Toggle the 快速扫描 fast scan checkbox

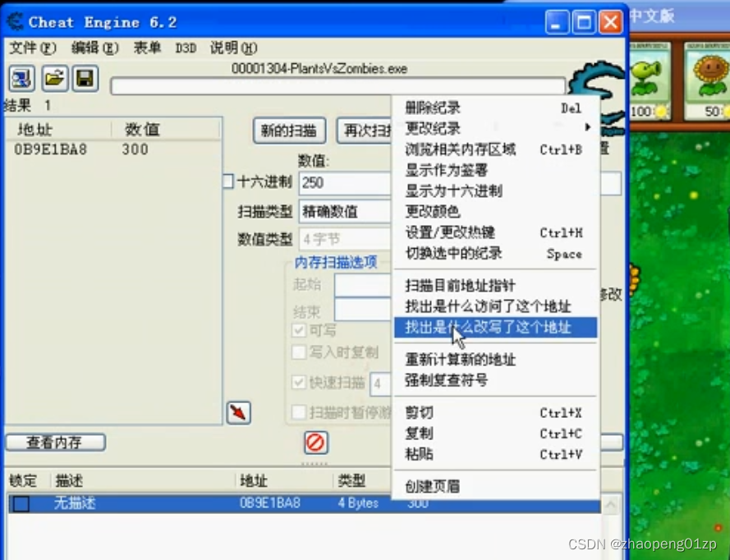coord(298,383)
